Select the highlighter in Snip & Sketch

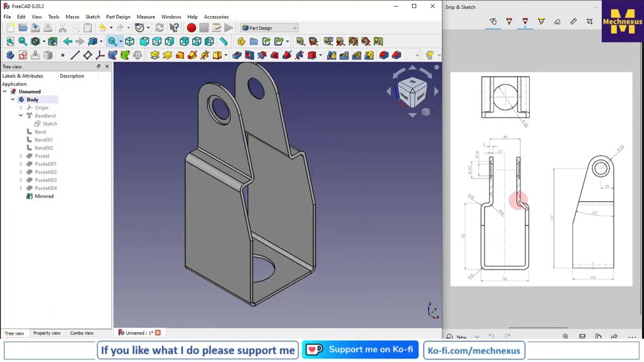(x=541, y=21)
